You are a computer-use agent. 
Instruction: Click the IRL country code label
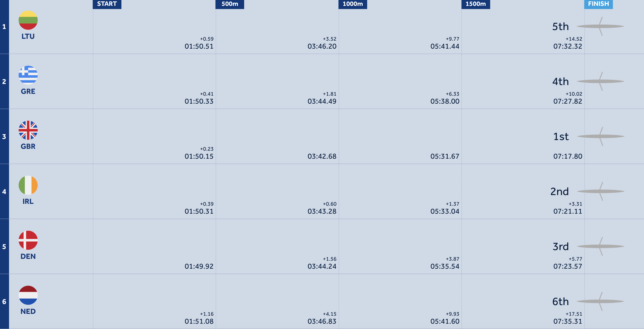[x=28, y=201]
